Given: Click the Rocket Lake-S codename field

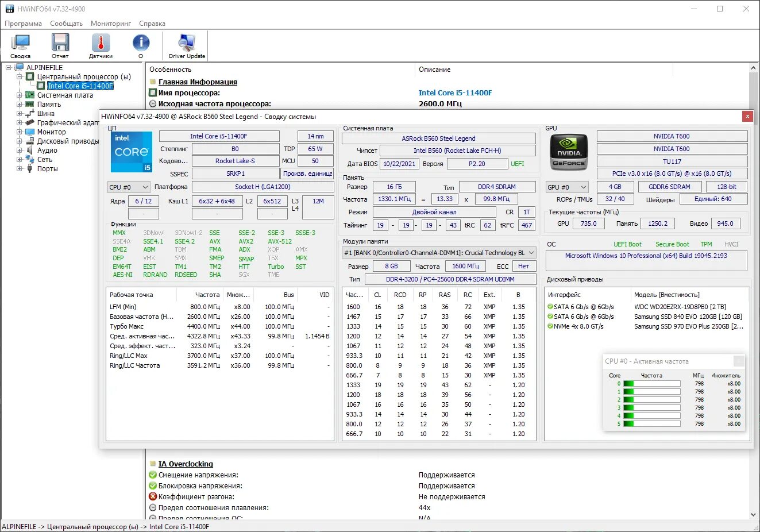Looking at the screenshot, I should 235,161.
